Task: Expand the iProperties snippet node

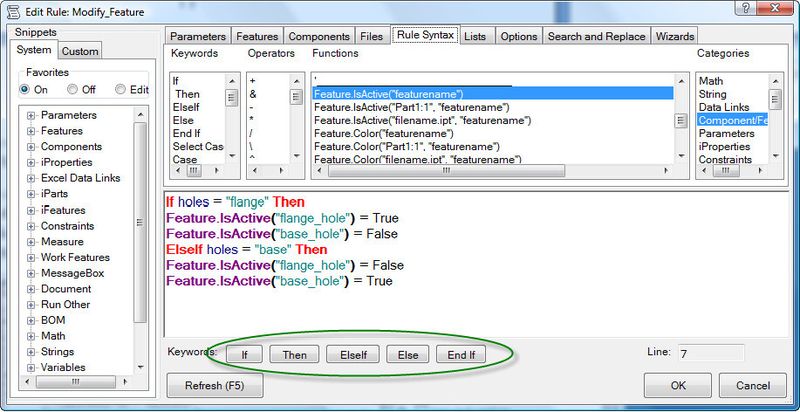Action: pos(31,163)
